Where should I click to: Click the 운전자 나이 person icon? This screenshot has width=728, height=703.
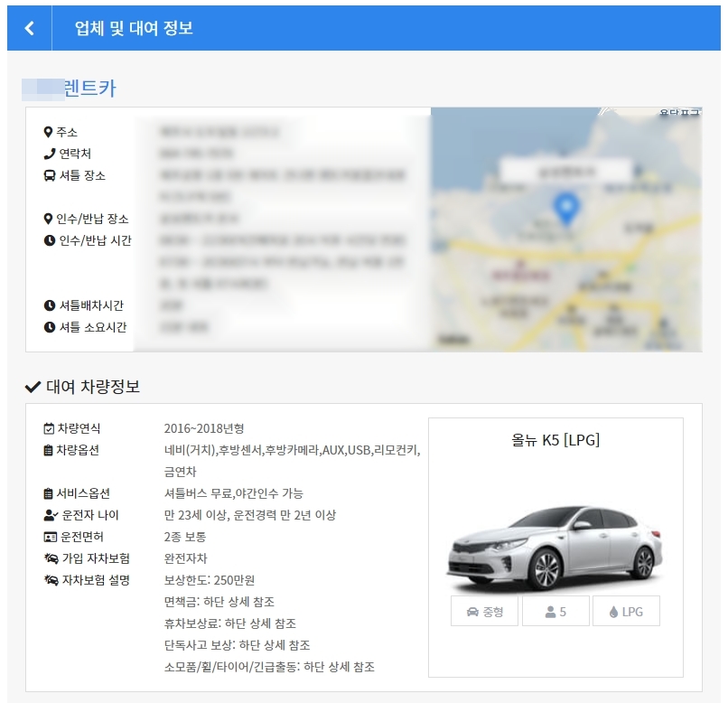[x=51, y=515]
